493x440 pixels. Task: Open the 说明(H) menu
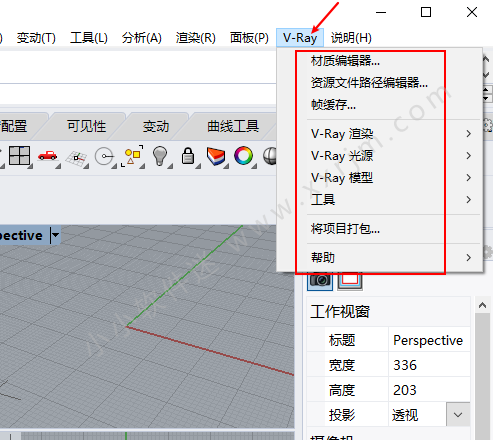coord(351,38)
